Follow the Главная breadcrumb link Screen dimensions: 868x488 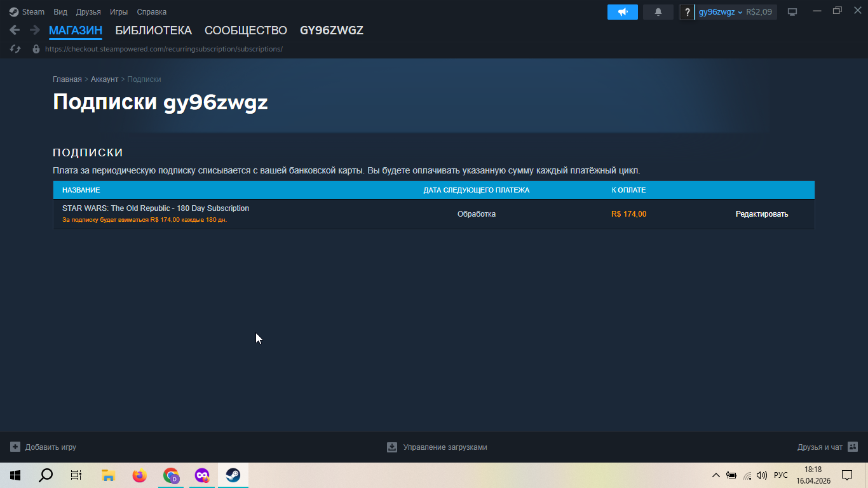pos(67,79)
